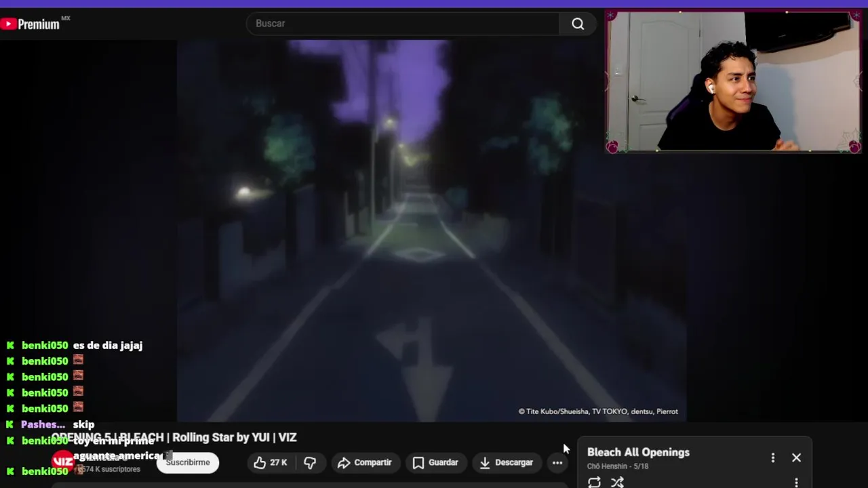Share the video via Compartir
This screenshot has height=488, width=868.
[365, 463]
